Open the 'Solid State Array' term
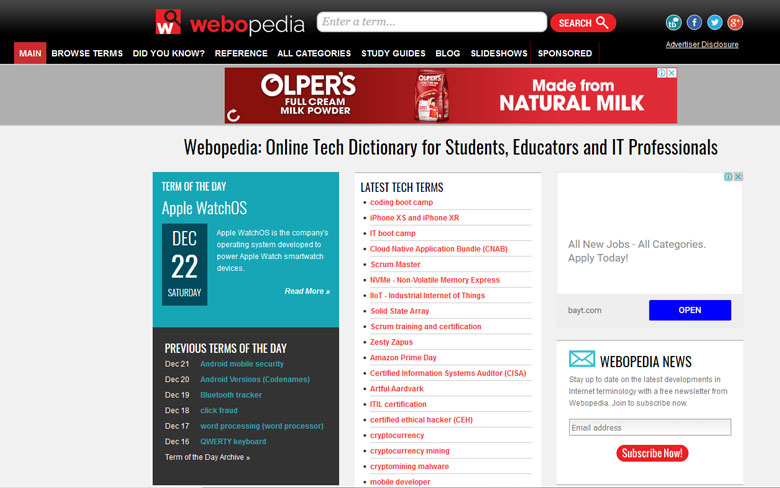 point(399,311)
